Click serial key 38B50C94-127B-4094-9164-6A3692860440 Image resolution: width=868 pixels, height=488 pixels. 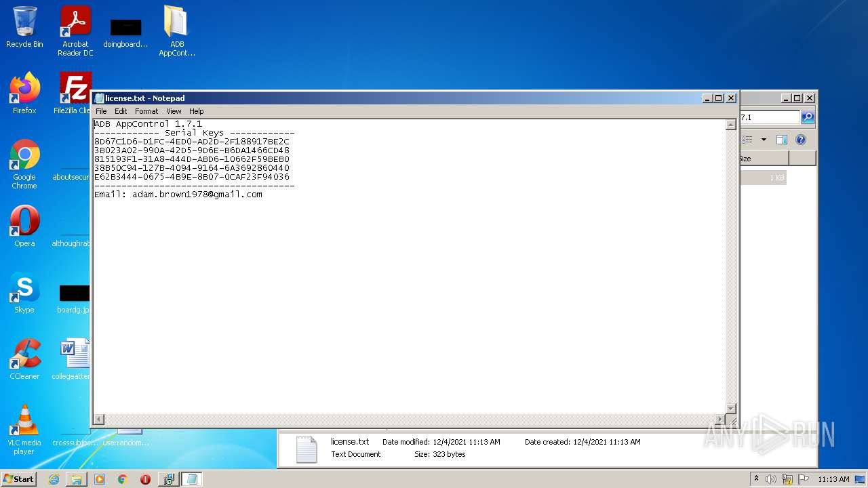[192, 168]
